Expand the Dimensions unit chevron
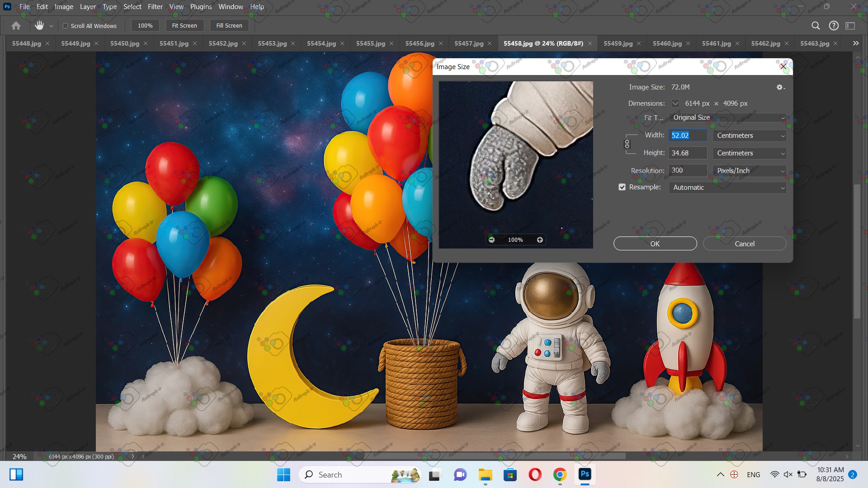The width and height of the screenshot is (868, 488). (675, 103)
